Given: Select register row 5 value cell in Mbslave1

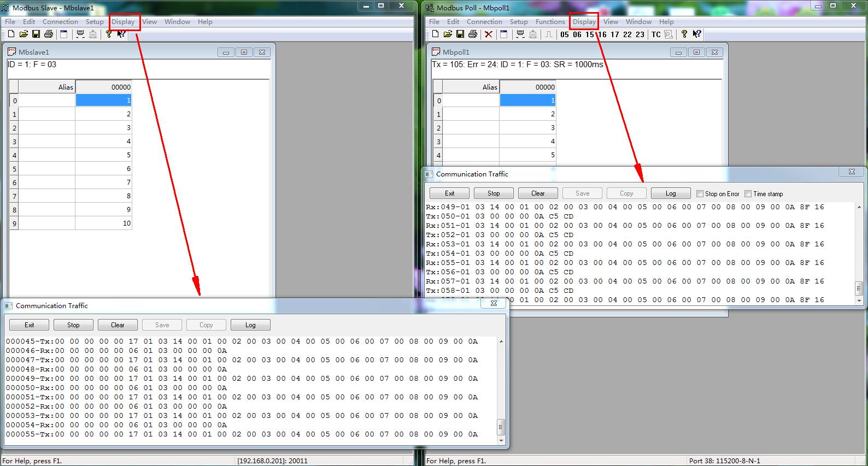Looking at the screenshot, I should [x=103, y=169].
